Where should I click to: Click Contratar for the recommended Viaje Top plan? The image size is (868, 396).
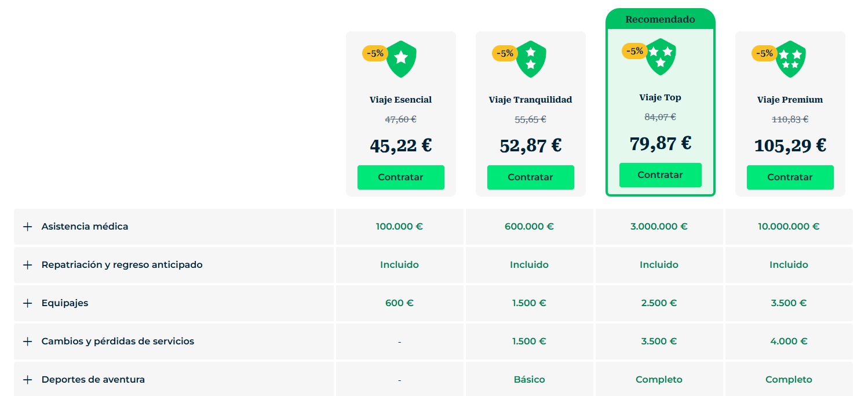pos(661,175)
